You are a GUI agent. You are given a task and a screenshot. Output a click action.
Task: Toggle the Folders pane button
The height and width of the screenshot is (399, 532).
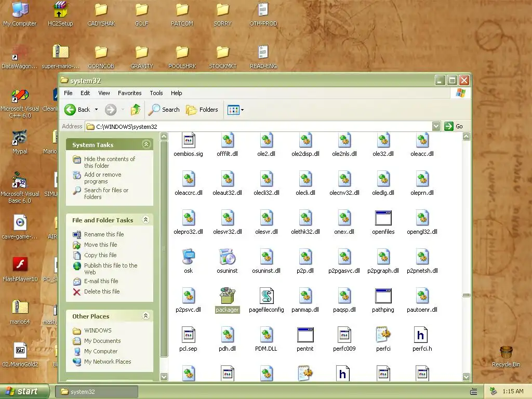202,110
